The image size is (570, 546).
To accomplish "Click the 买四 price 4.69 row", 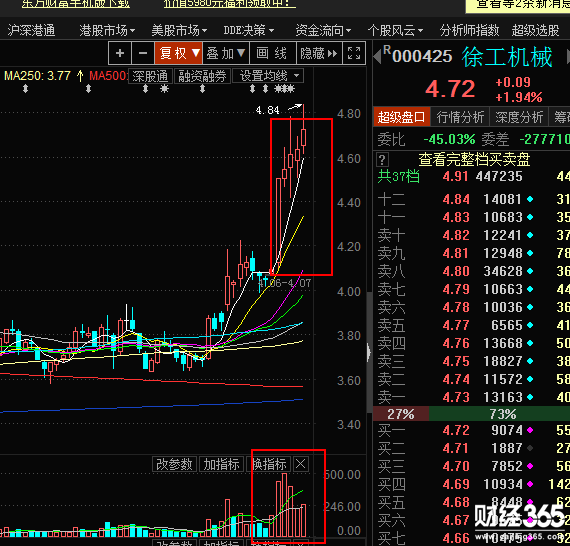I will [471, 484].
